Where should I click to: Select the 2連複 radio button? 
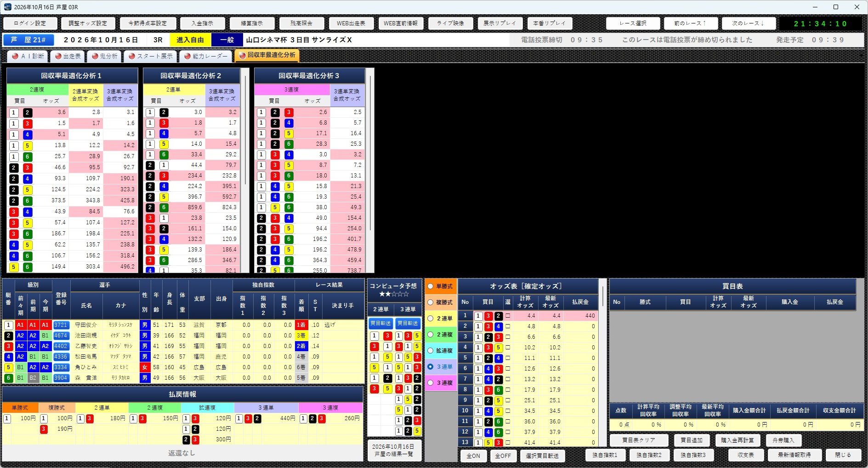pyautogui.click(x=431, y=334)
